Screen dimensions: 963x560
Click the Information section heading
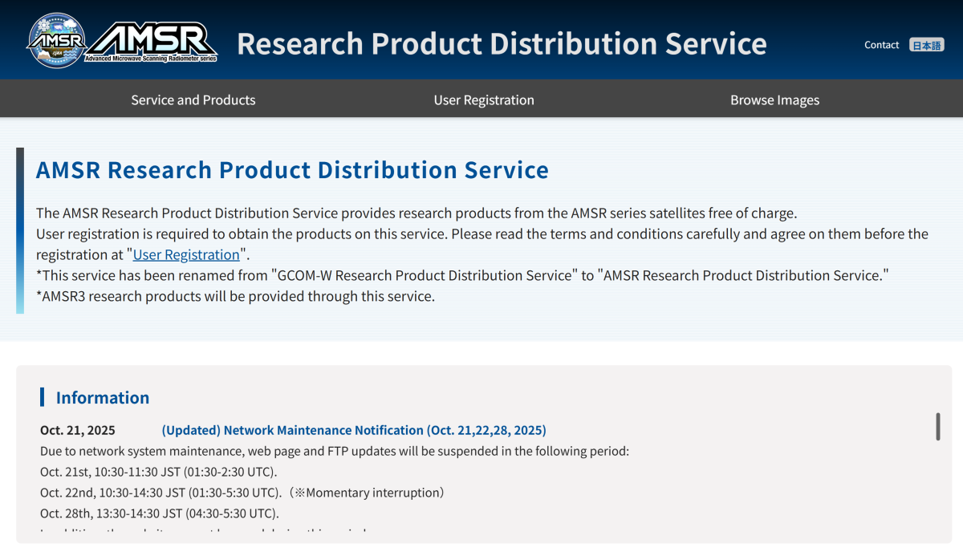pos(103,398)
